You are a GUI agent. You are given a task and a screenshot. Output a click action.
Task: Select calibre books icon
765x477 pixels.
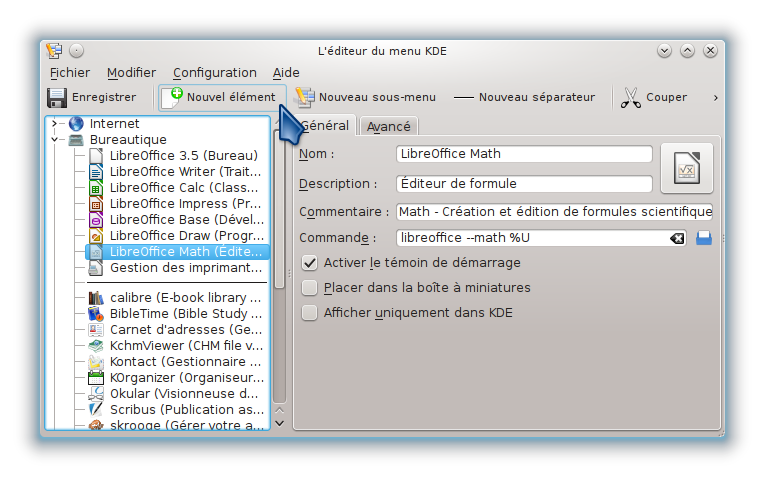96,298
